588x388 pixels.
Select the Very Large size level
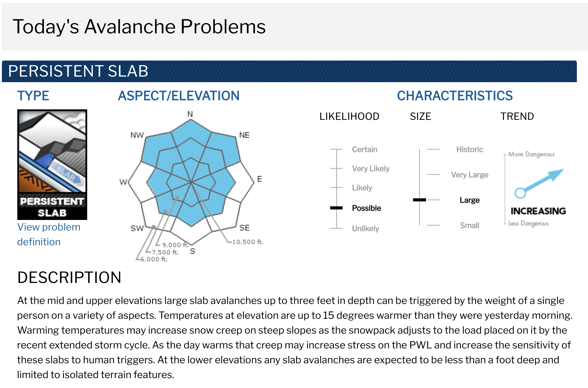point(470,175)
